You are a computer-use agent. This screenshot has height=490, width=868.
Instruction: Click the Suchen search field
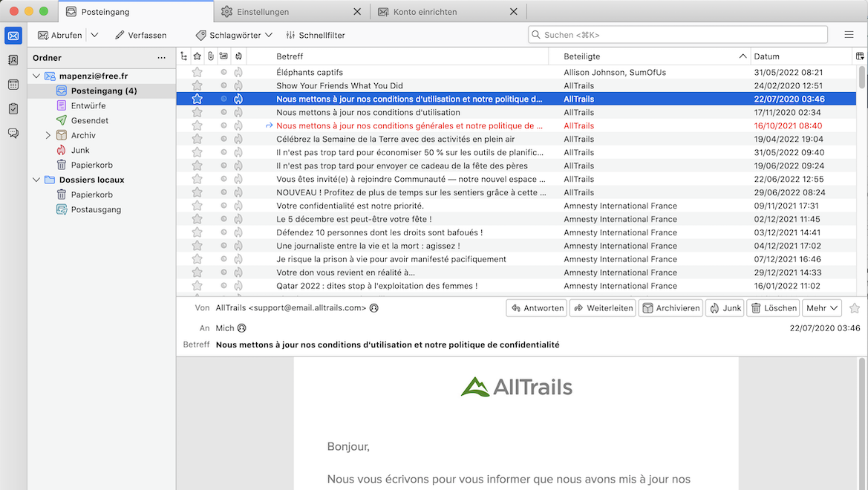click(677, 35)
